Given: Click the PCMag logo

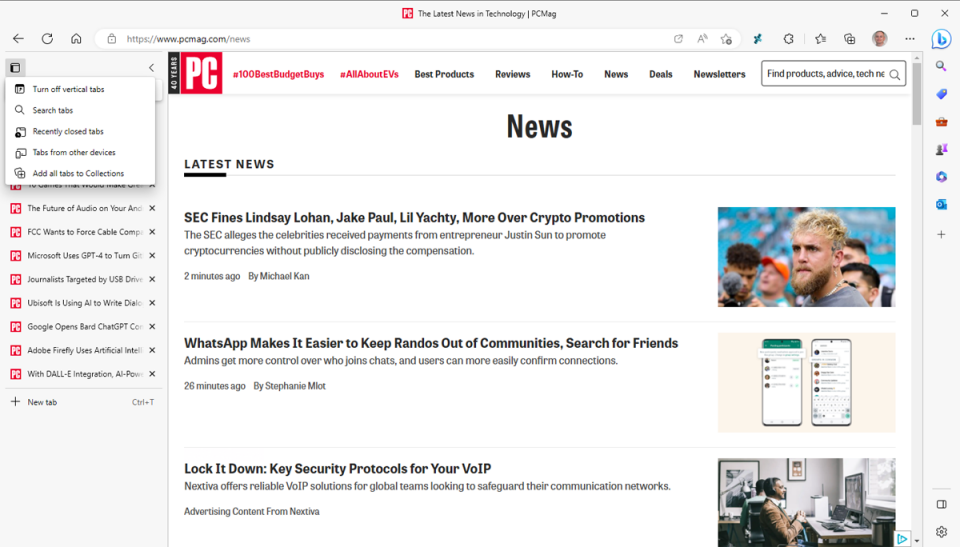Looking at the screenshot, I should [x=201, y=74].
